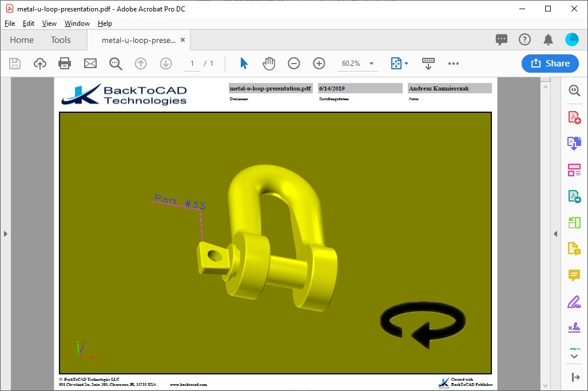The image size is (588, 391).
Task: Click the vertical scrollbar down arrow
Action: point(545,385)
